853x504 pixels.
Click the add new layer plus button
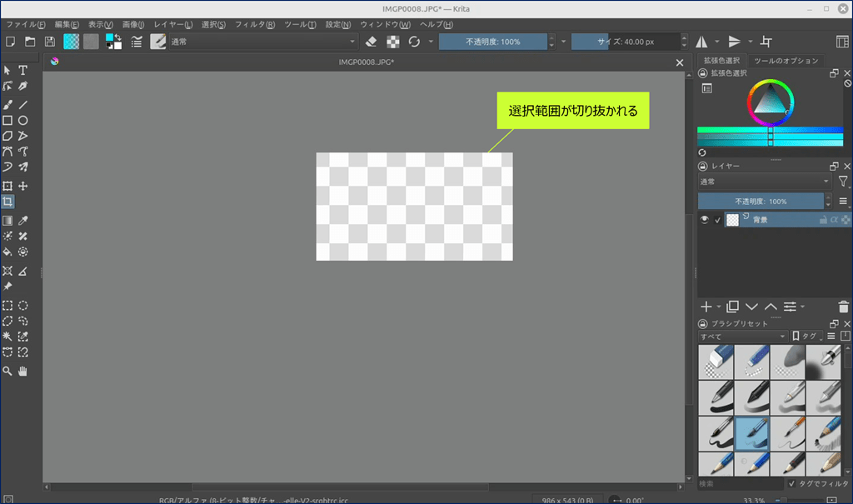click(706, 307)
